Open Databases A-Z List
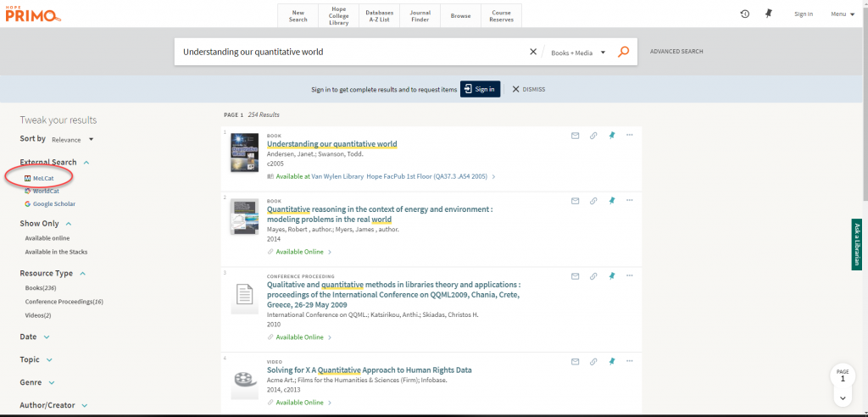Viewport: 868px width, 417px height. [x=379, y=16]
